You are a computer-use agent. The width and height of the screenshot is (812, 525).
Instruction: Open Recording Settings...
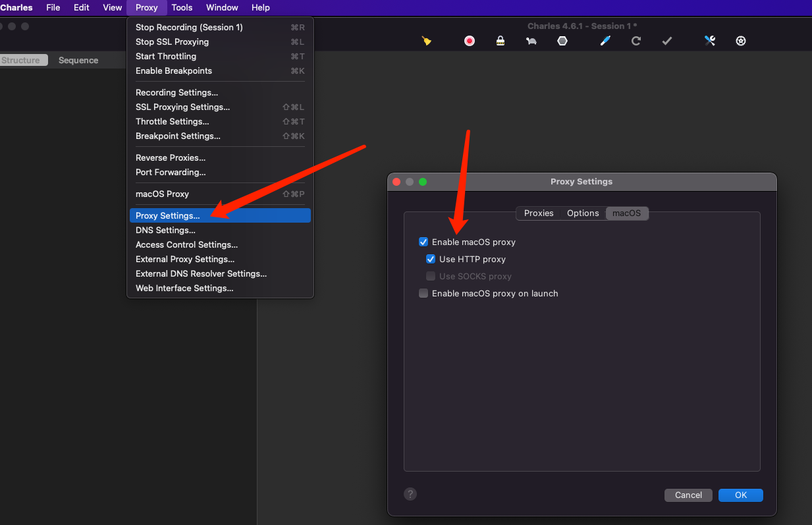220,92
